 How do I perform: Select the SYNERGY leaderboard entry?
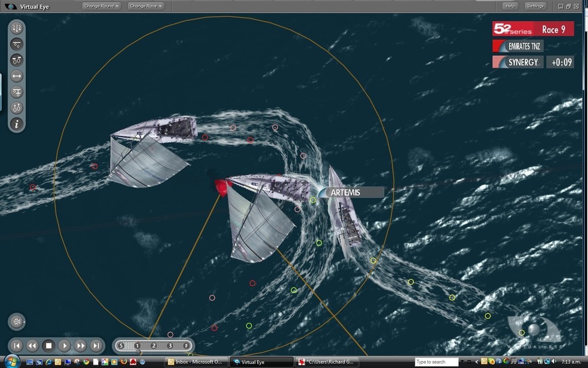[x=518, y=62]
